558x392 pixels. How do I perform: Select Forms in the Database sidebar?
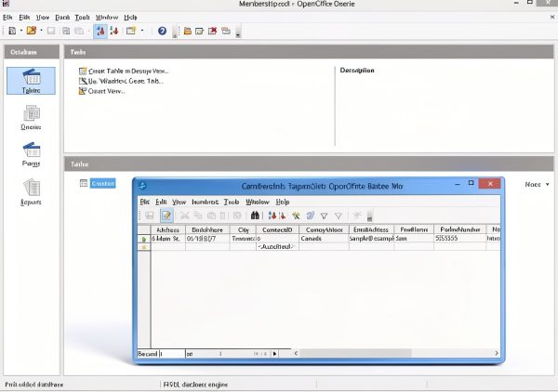31,154
